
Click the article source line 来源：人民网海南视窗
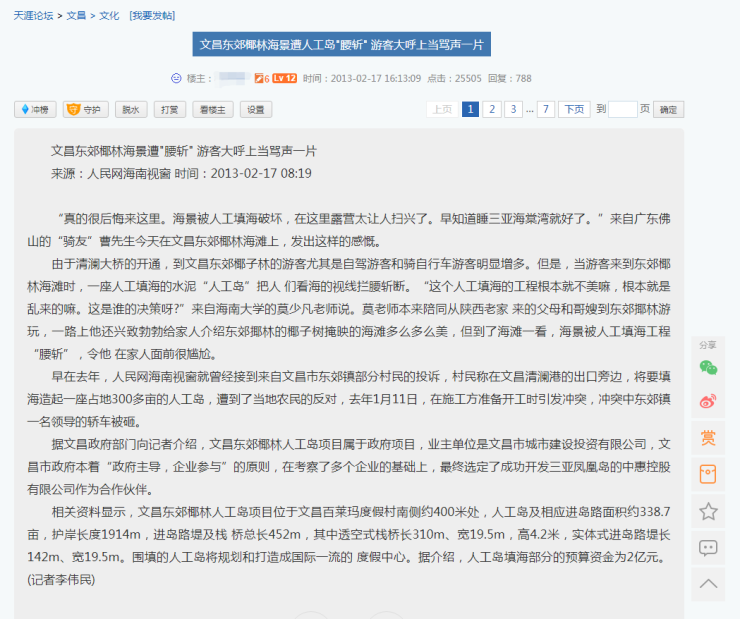point(111,174)
